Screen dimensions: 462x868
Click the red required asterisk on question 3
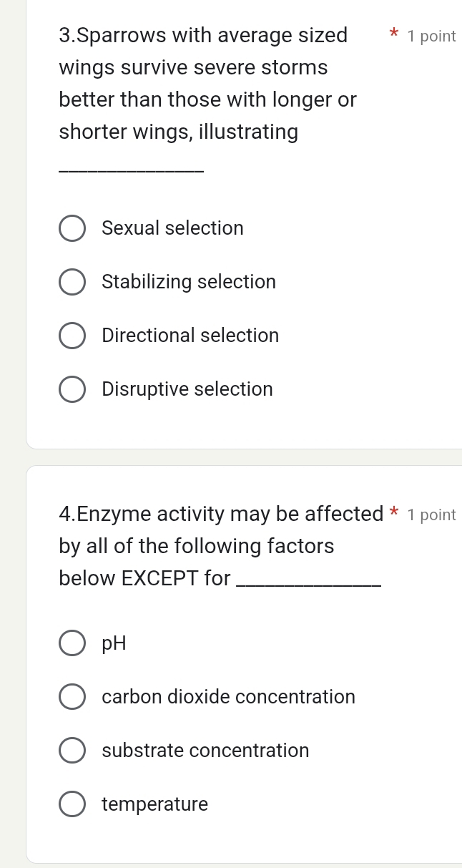tap(395, 34)
